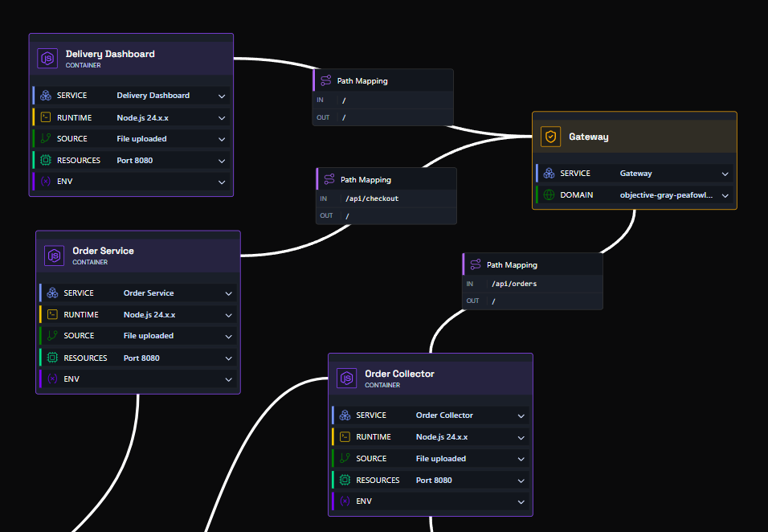Click 'Order Service' value in SERVICE row
The height and width of the screenshot is (532, 768).
[149, 293]
